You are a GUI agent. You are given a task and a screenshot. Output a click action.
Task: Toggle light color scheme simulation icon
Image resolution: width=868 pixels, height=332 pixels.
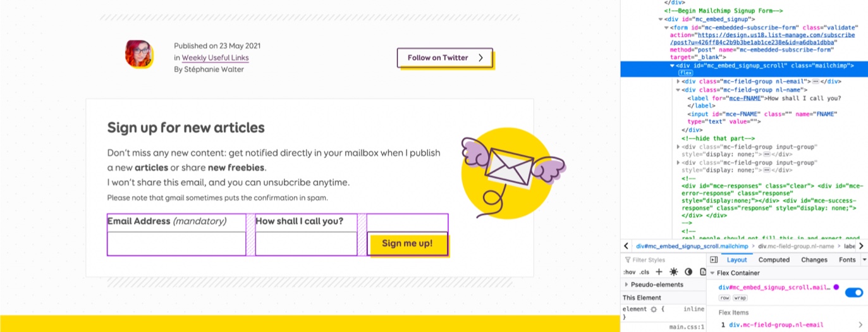click(674, 272)
